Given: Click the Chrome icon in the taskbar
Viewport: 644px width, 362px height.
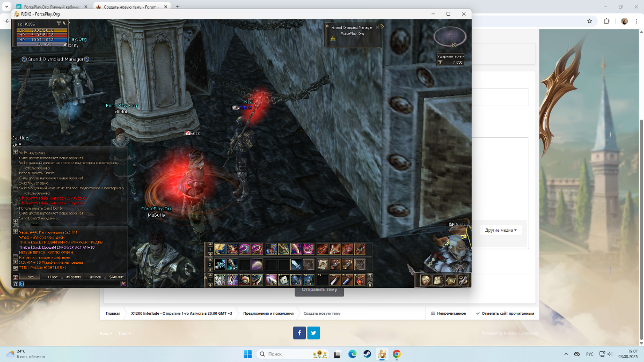Looking at the screenshot, I should 397,354.
